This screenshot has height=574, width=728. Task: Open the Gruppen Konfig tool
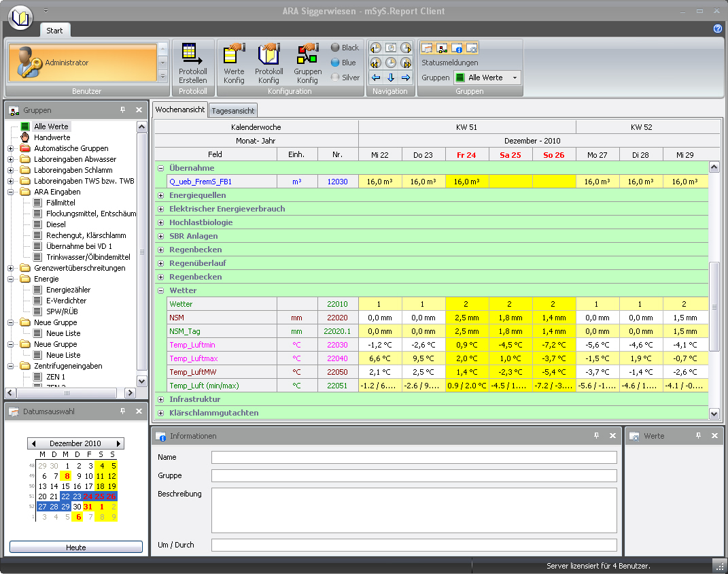click(307, 63)
